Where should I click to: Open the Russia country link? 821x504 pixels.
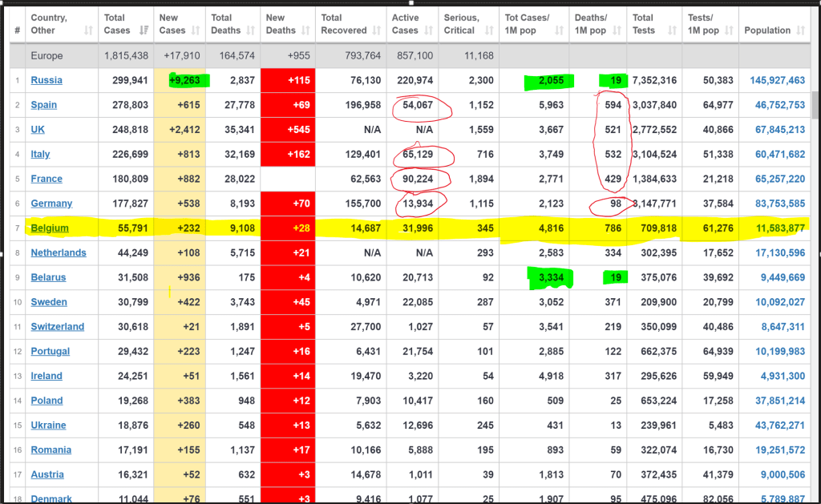point(47,80)
